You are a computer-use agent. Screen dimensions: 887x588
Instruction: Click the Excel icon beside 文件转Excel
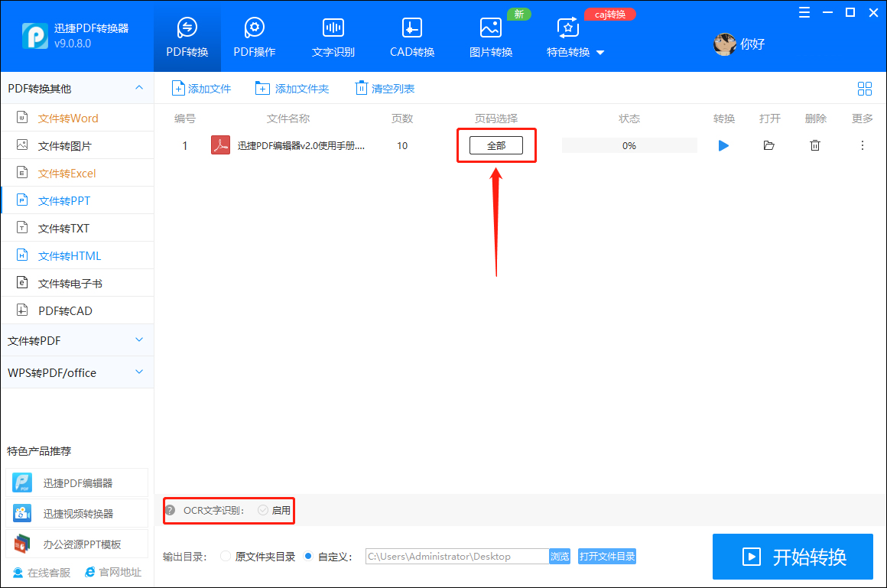22,172
